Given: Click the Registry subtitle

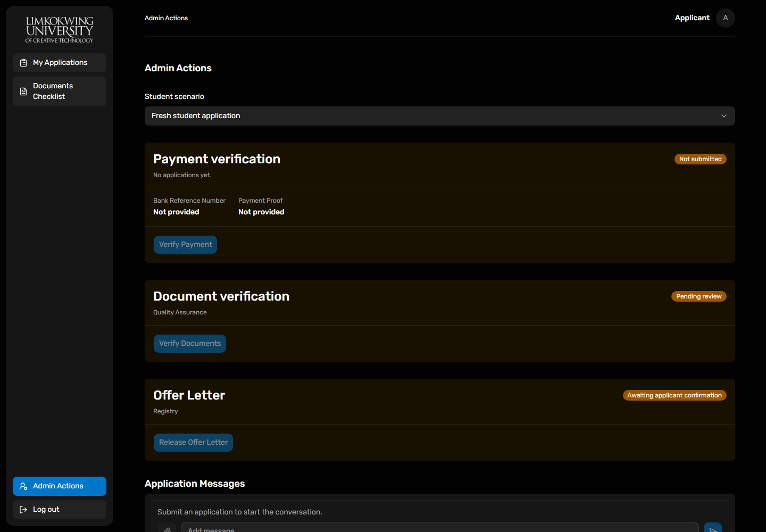Looking at the screenshot, I should (165, 411).
